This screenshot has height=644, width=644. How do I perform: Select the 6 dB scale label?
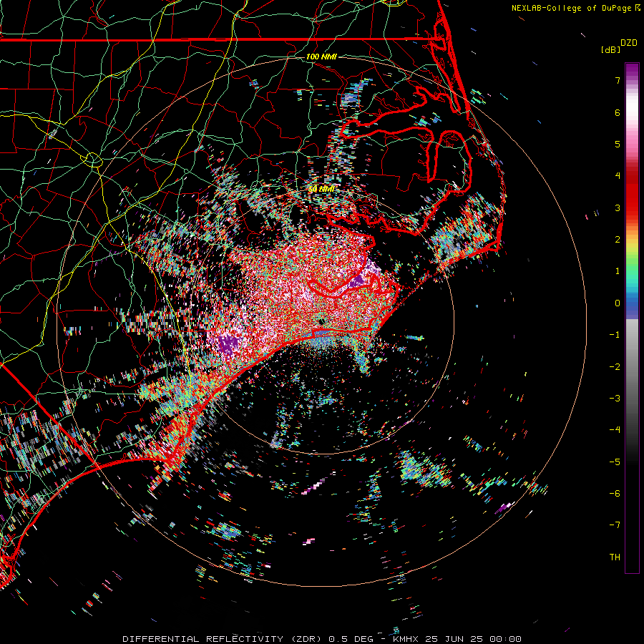point(618,112)
